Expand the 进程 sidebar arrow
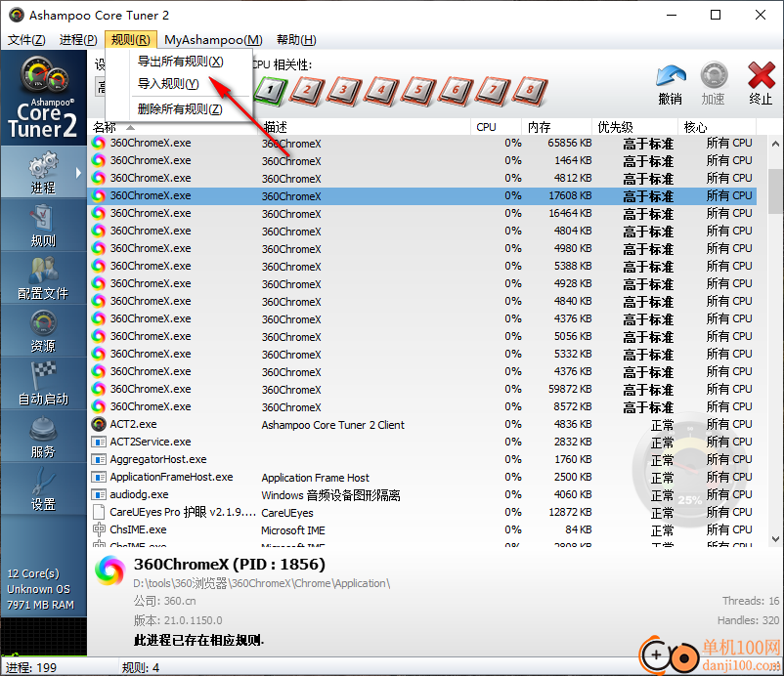 point(78,173)
